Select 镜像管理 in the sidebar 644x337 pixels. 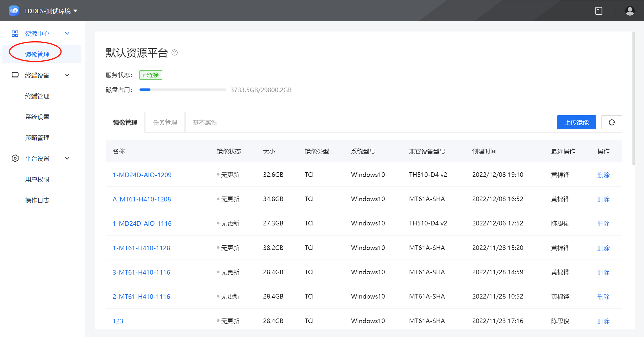coord(37,54)
